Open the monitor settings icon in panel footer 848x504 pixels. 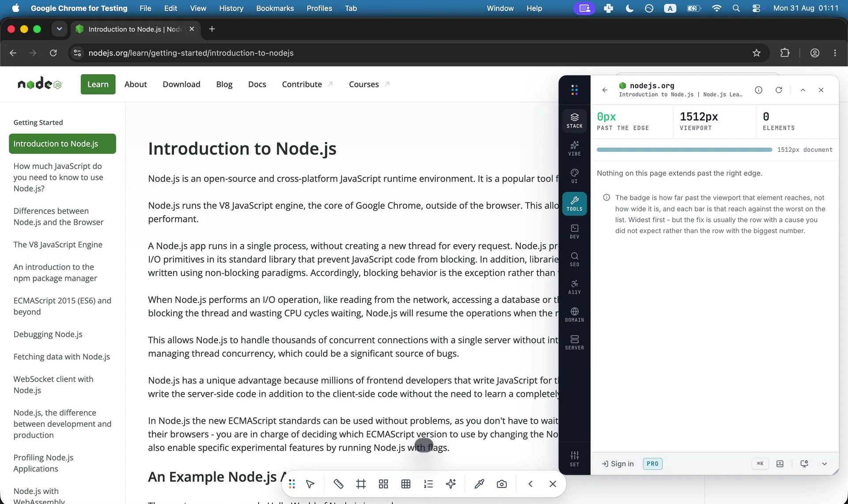[804, 464]
